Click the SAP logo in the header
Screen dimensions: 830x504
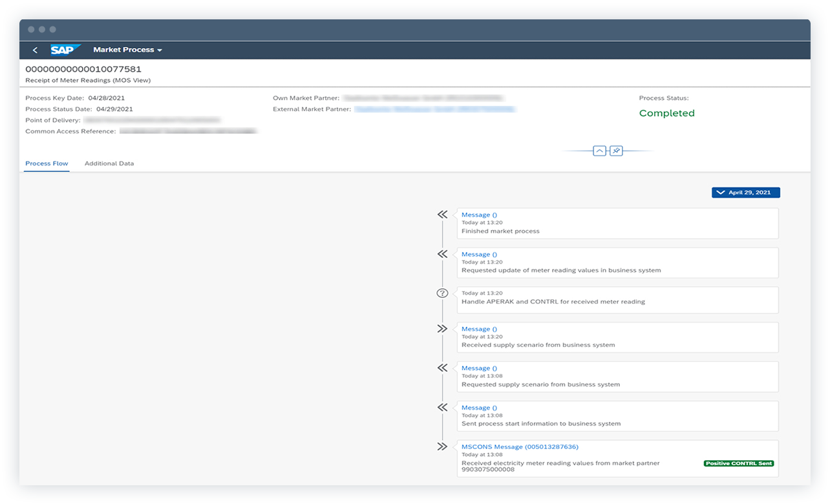(x=65, y=49)
